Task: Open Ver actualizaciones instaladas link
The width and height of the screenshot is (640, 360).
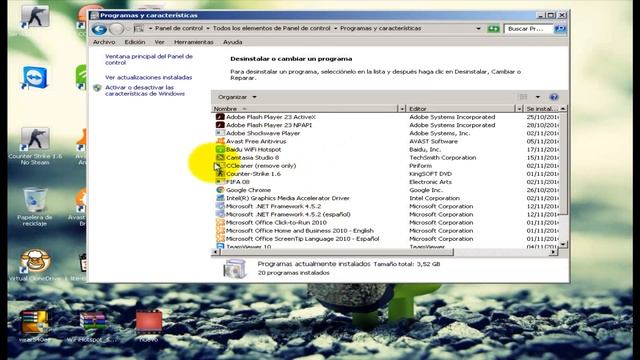Action: click(x=148, y=77)
